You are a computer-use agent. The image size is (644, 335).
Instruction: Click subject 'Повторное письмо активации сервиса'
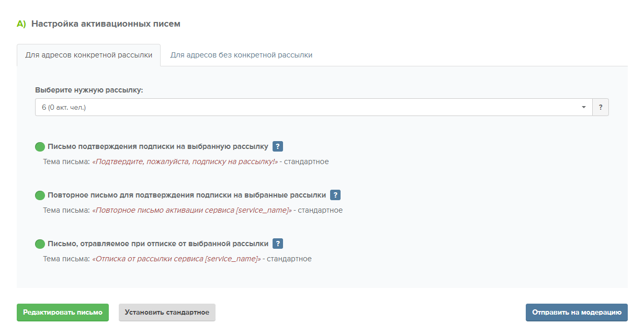[192, 210]
